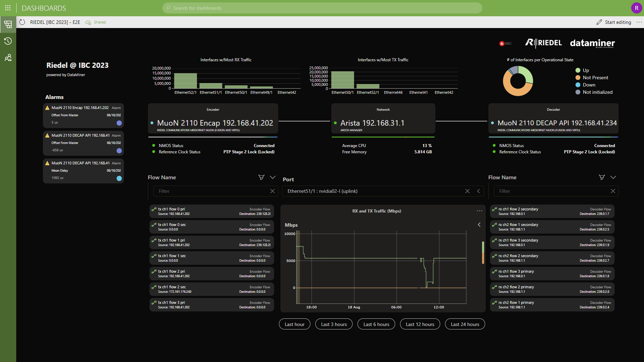
Task: Click the refresh dashboard icon
Action: click(22, 22)
